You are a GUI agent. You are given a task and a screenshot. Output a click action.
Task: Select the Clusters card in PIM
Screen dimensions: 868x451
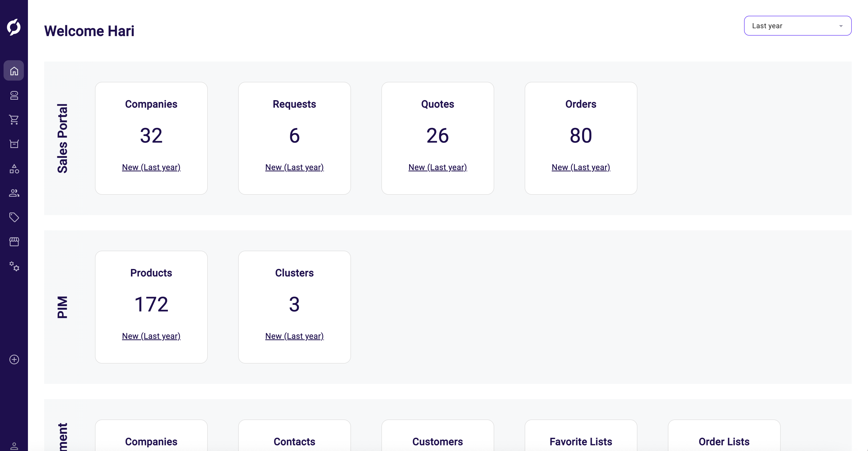(x=294, y=307)
